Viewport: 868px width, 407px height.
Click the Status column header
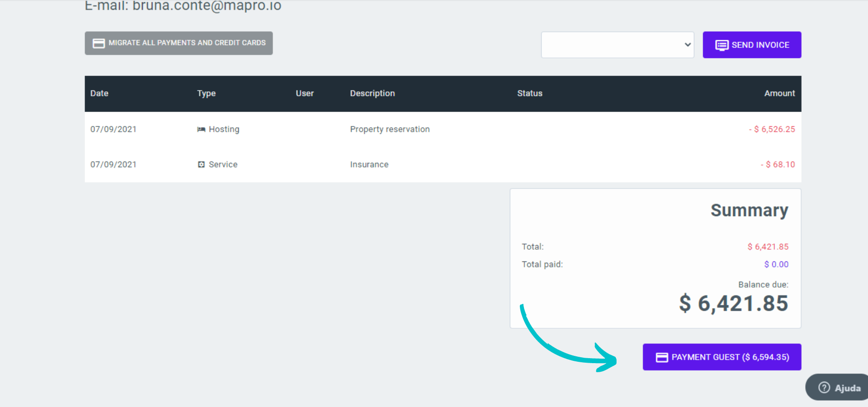[x=529, y=94]
